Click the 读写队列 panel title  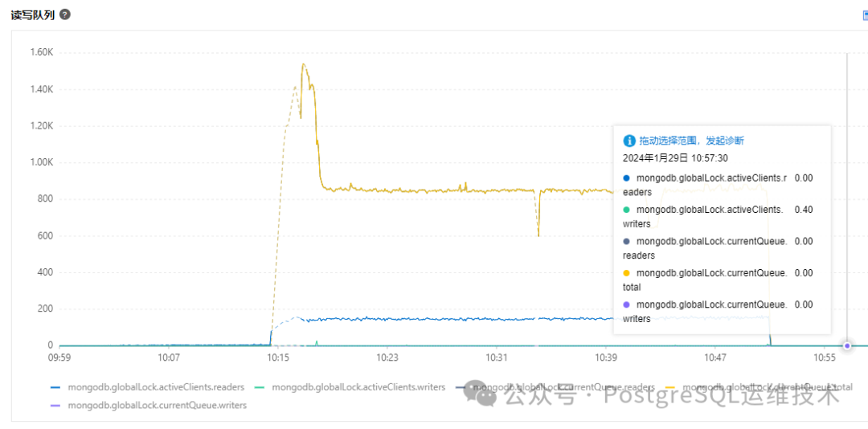point(33,15)
